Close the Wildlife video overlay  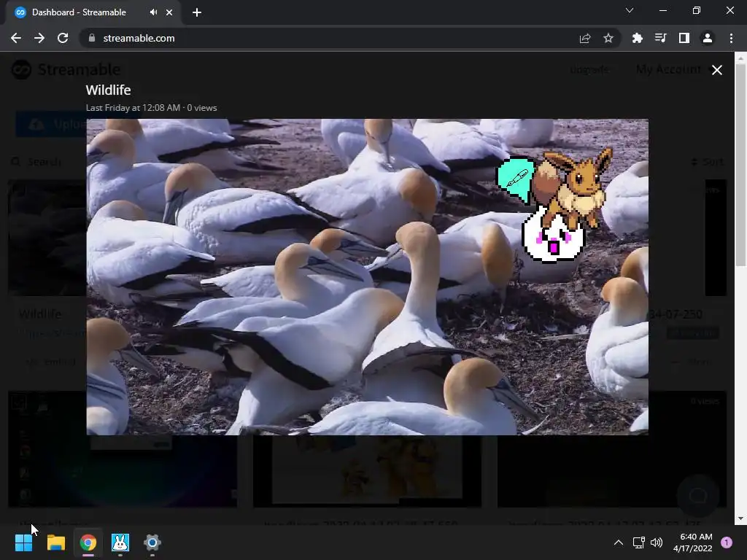(x=716, y=70)
